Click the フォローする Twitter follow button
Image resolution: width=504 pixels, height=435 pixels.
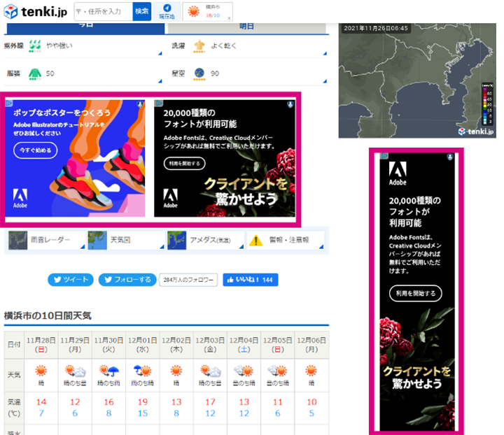tap(127, 280)
